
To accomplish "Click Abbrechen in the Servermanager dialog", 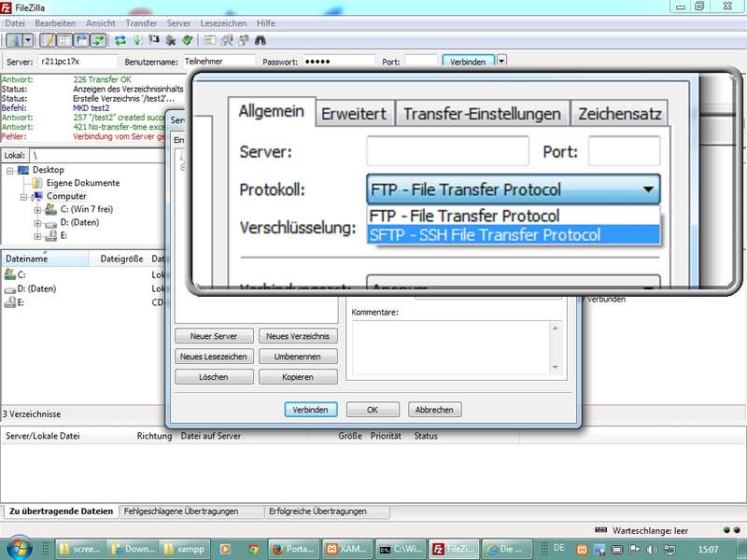I will (434, 410).
